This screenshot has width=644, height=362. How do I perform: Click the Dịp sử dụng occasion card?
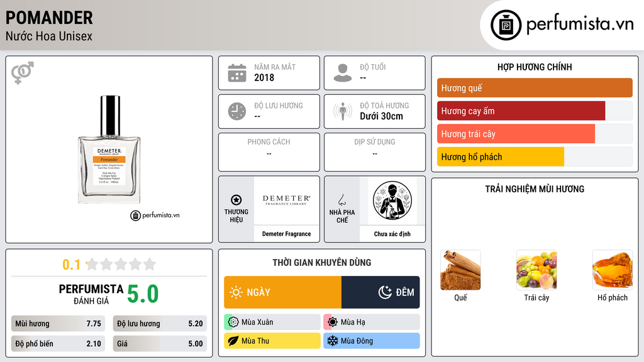pyautogui.click(x=375, y=152)
